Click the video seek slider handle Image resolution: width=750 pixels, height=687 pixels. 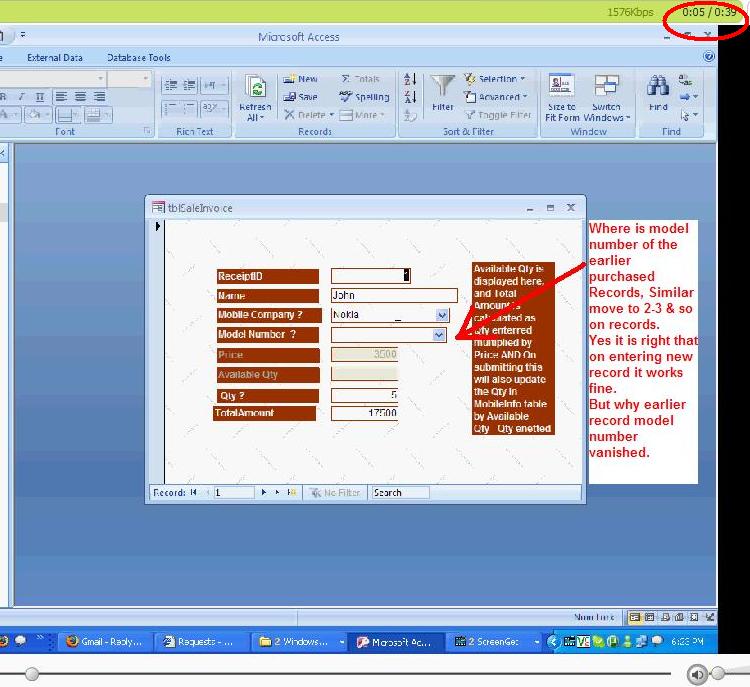point(32,674)
